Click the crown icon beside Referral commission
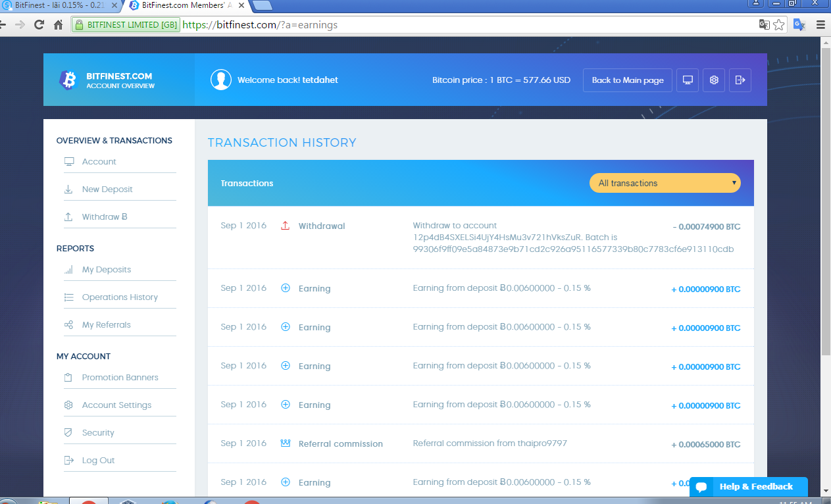831x504 pixels. (285, 443)
